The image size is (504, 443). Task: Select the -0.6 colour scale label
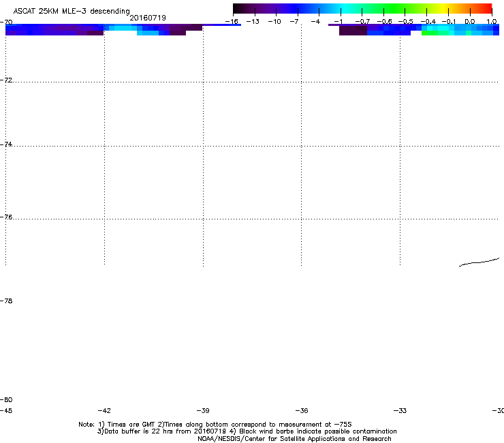384,22
